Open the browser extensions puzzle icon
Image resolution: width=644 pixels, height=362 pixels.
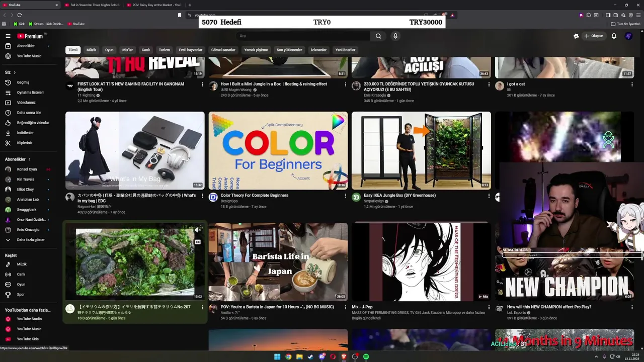pyautogui.click(x=589, y=15)
